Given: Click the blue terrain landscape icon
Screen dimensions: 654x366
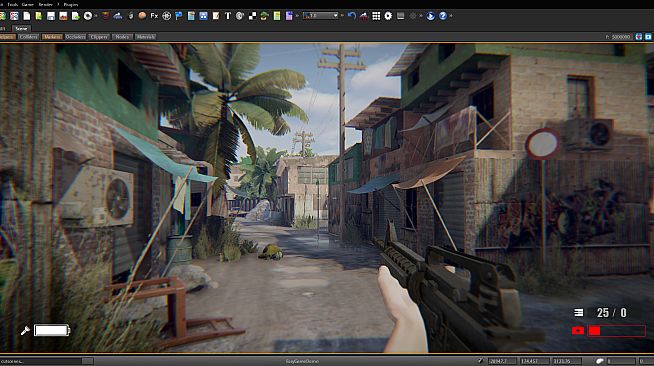Looking at the screenshot, I should [118, 16].
